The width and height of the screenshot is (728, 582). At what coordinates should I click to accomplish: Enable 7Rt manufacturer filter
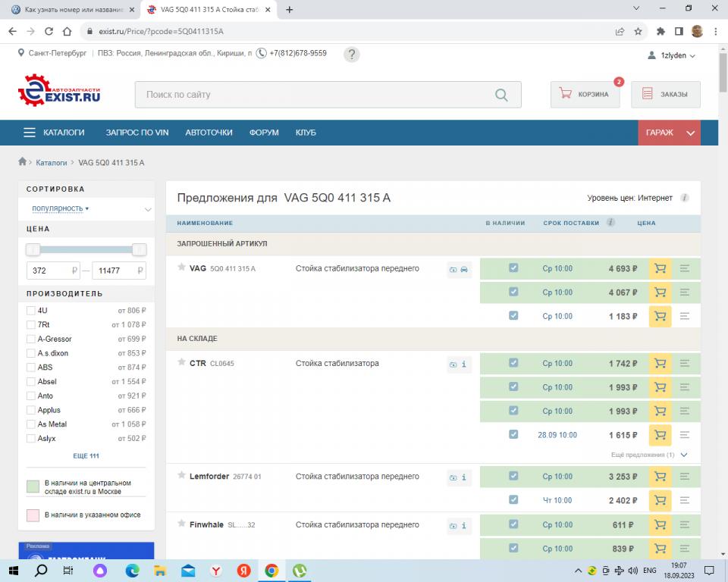coord(31,325)
